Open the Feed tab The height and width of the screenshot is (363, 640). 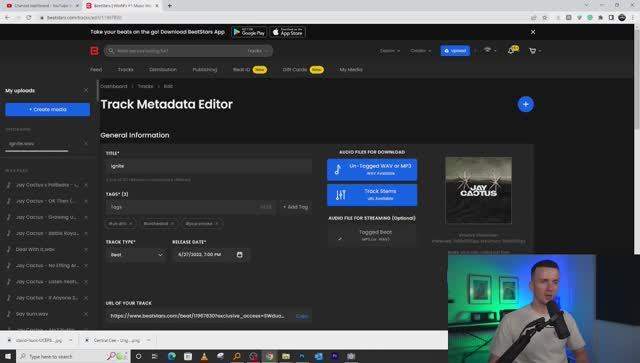click(x=96, y=69)
